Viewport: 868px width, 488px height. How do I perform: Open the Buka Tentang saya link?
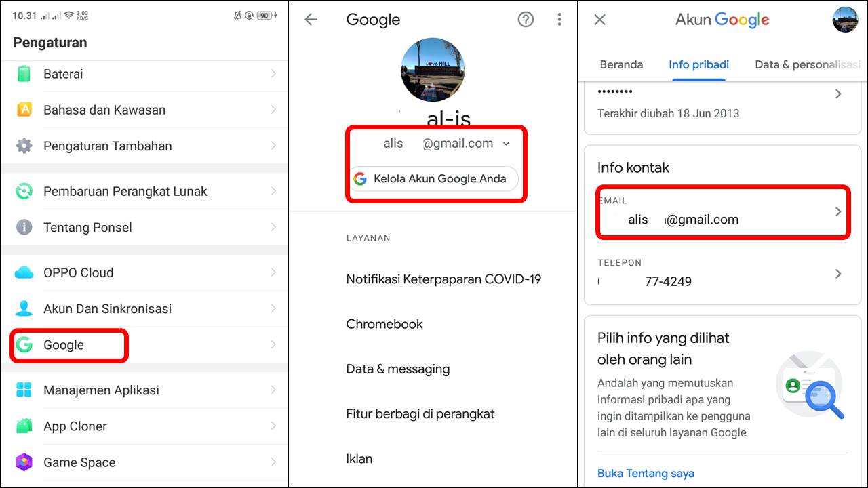[646, 473]
